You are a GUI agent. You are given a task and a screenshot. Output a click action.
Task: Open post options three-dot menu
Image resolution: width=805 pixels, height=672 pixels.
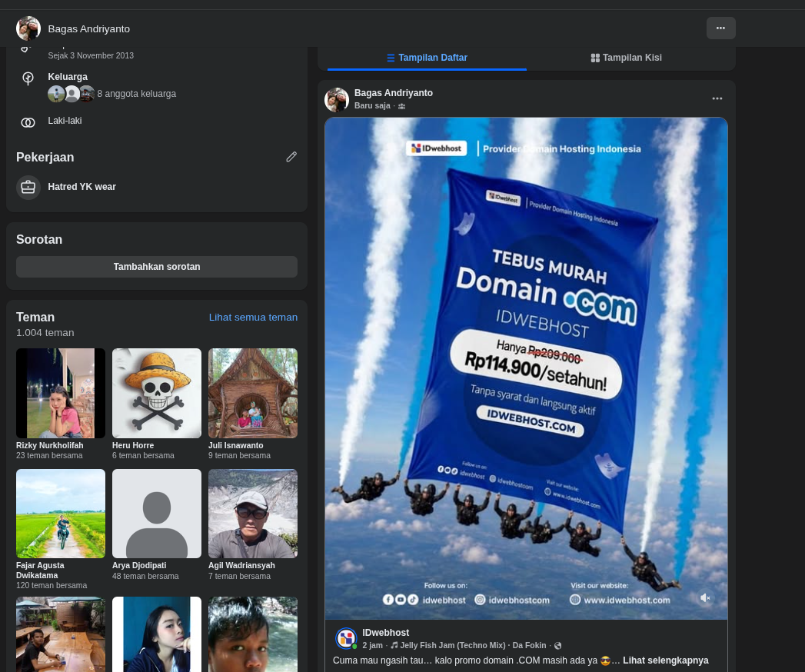[x=717, y=98]
